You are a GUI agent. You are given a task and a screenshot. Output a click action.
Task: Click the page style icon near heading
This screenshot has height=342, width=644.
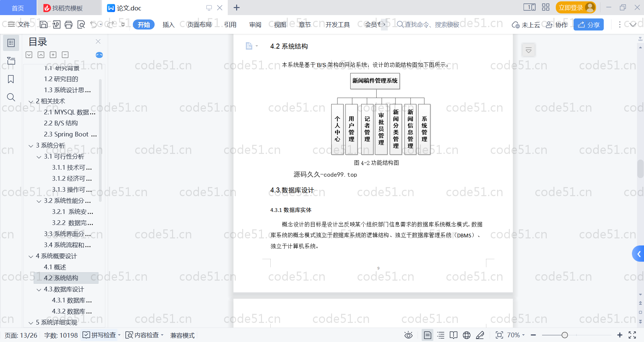tap(249, 46)
